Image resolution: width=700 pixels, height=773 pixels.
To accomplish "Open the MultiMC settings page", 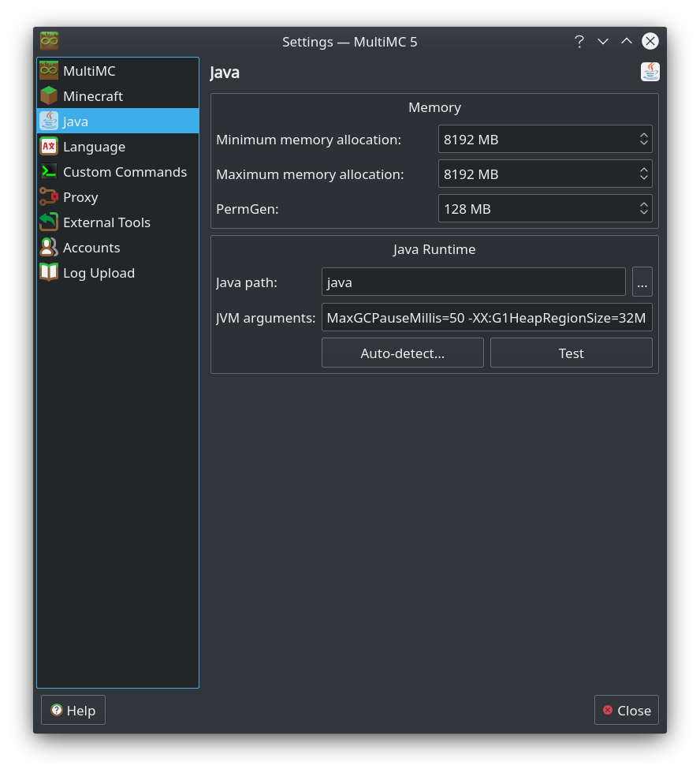I will [117, 70].
